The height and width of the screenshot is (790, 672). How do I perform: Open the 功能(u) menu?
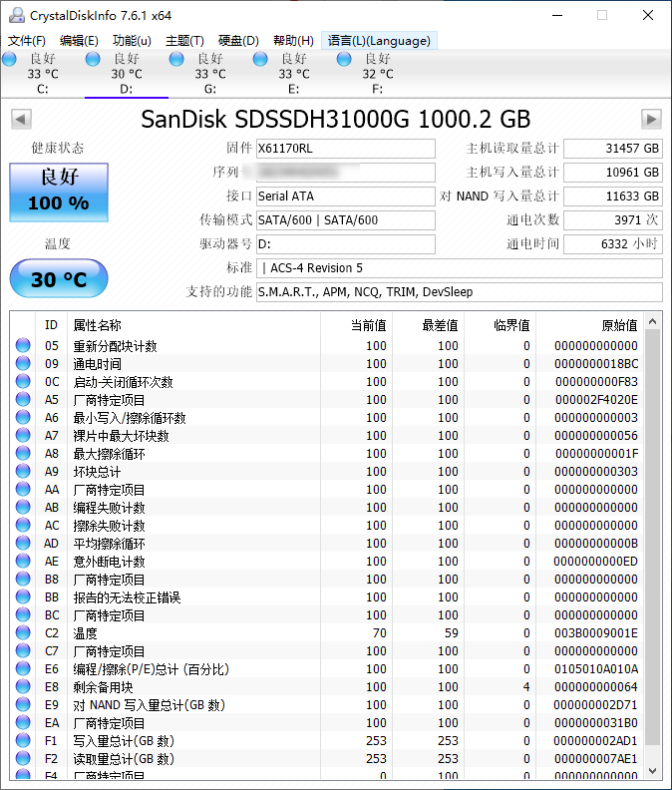click(x=132, y=41)
